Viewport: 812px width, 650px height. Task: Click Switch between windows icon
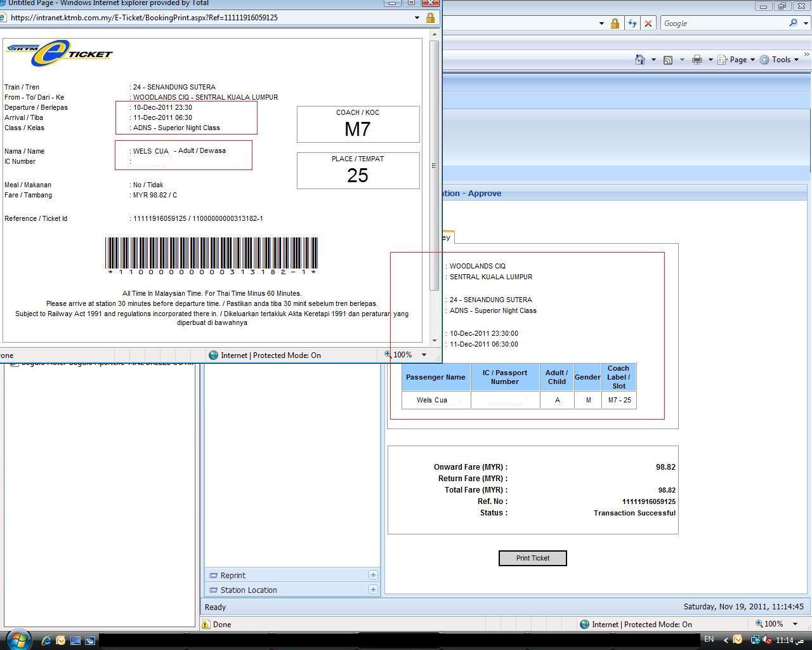[89, 640]
